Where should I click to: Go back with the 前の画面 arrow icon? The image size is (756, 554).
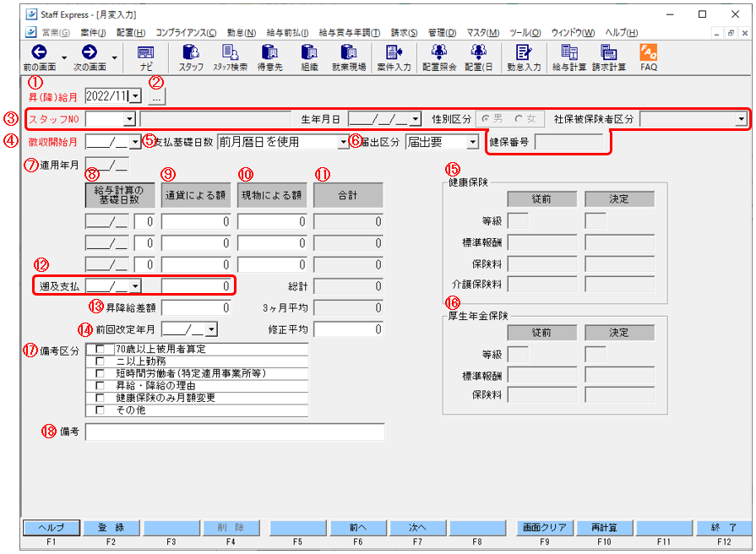[x=39, y=52]
